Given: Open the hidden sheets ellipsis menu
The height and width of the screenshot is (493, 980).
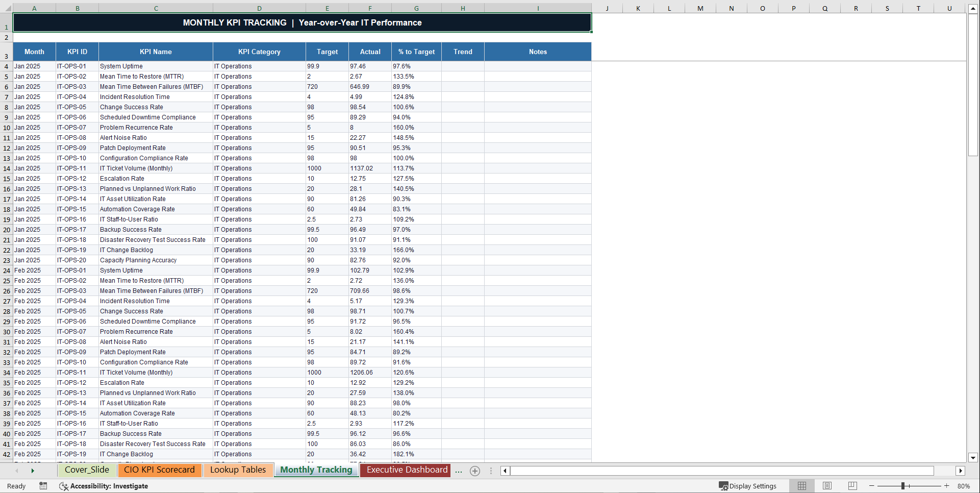Looking at the screenshot, I should 459,471.
